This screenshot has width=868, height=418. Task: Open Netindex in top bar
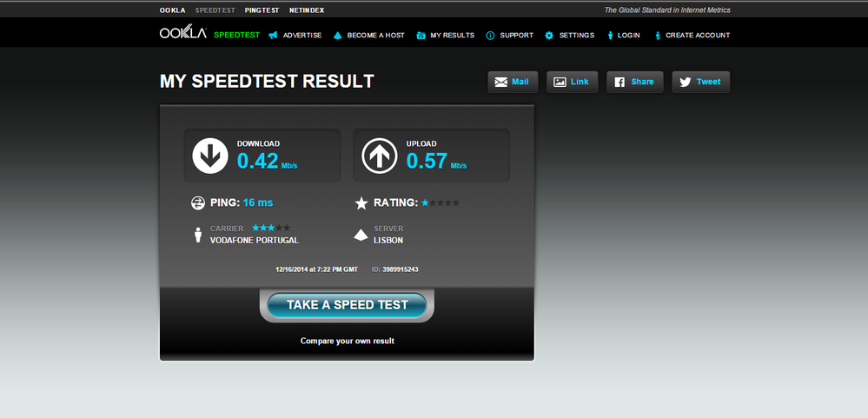coord(307,10)
